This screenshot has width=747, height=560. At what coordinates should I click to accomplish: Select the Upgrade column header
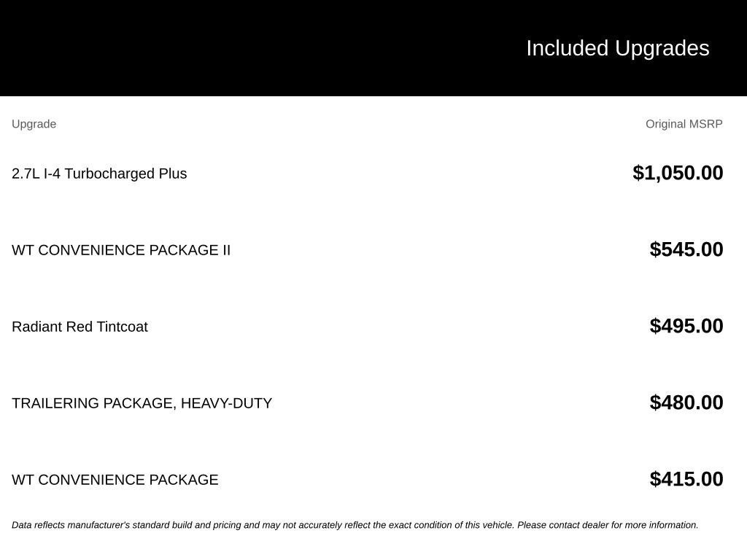34,124
